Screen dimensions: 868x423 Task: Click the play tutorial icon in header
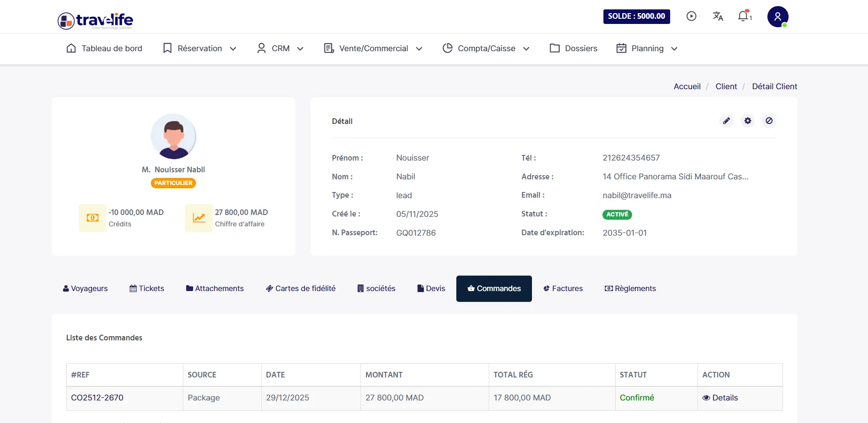point(691,16)
